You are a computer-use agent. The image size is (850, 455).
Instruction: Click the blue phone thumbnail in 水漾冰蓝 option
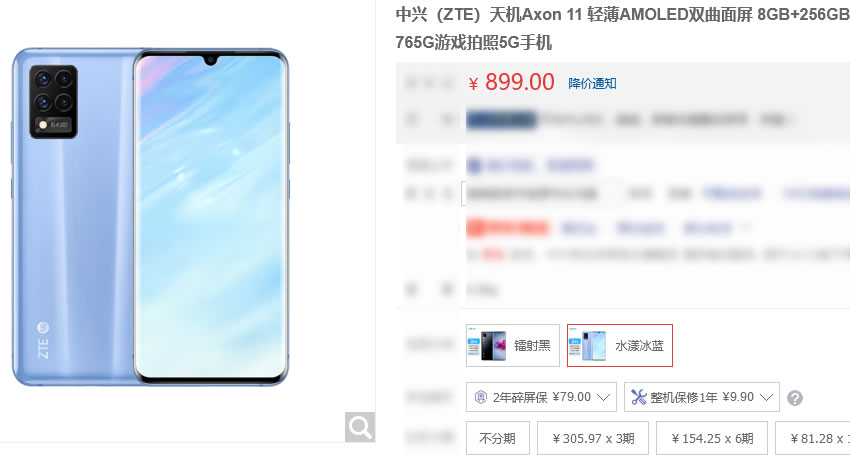[588, 345]
